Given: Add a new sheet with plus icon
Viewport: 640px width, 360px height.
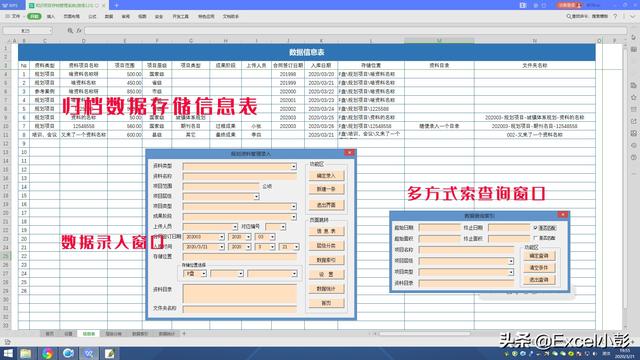Looking at the screenshot, I should pyautogui.click(x=184, y=333).
